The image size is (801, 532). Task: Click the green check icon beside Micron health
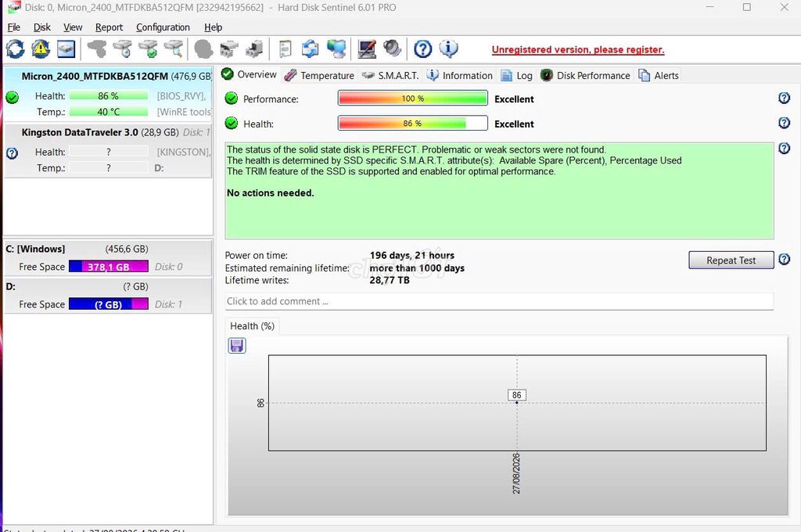tap(13, 96)
